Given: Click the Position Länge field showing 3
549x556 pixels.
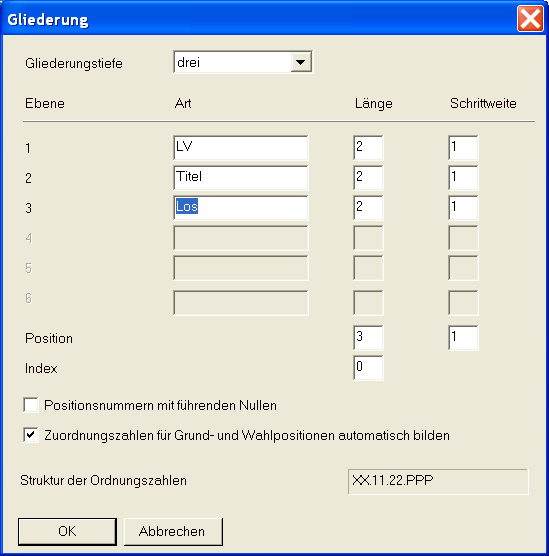Looking at the screenshot, I should click(368, 338).
